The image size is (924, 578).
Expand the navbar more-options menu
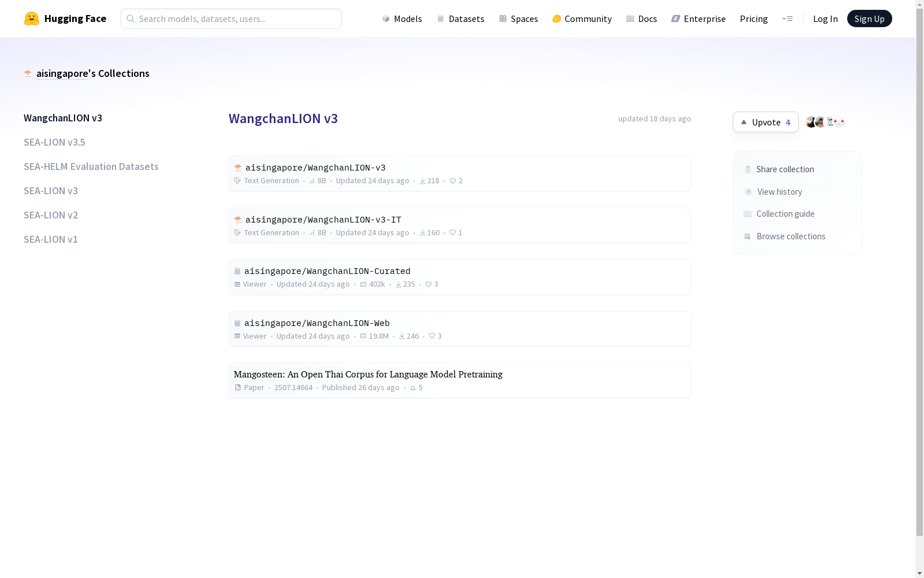pos(787,18)
